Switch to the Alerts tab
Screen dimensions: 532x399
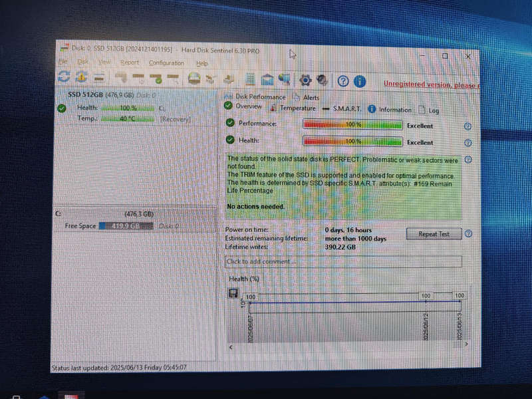tap(307, 97)
